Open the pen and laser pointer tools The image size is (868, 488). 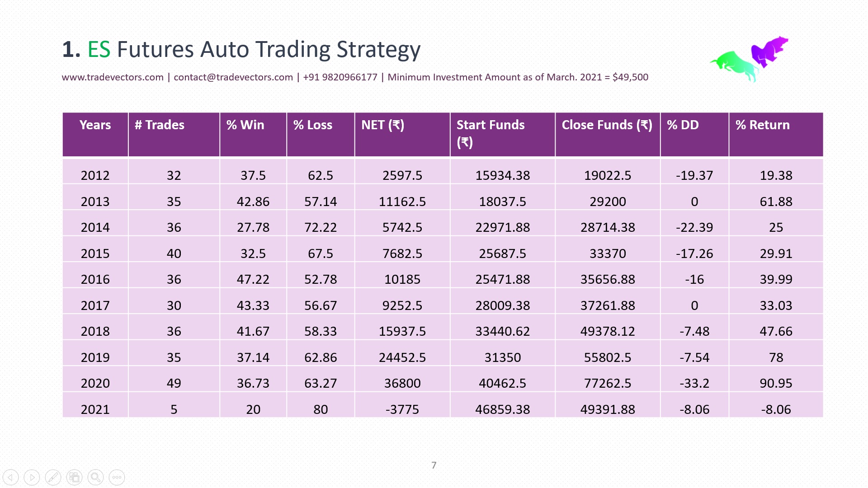(53, 477)
